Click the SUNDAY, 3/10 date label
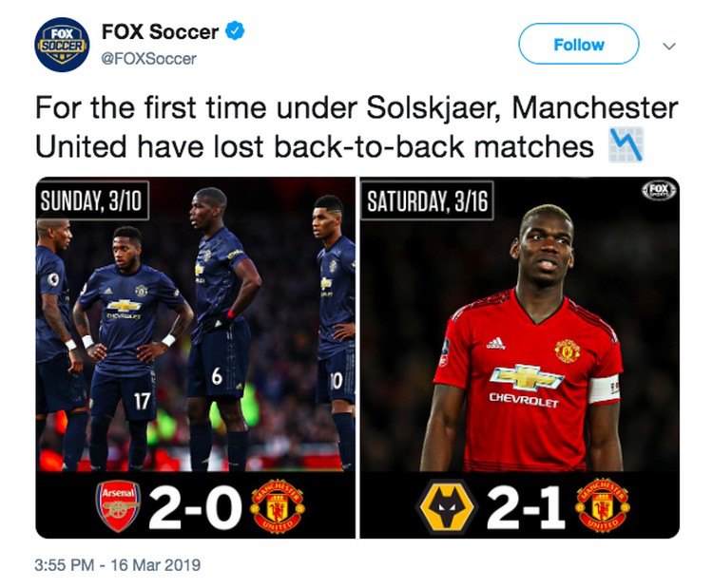 [92, 200]
